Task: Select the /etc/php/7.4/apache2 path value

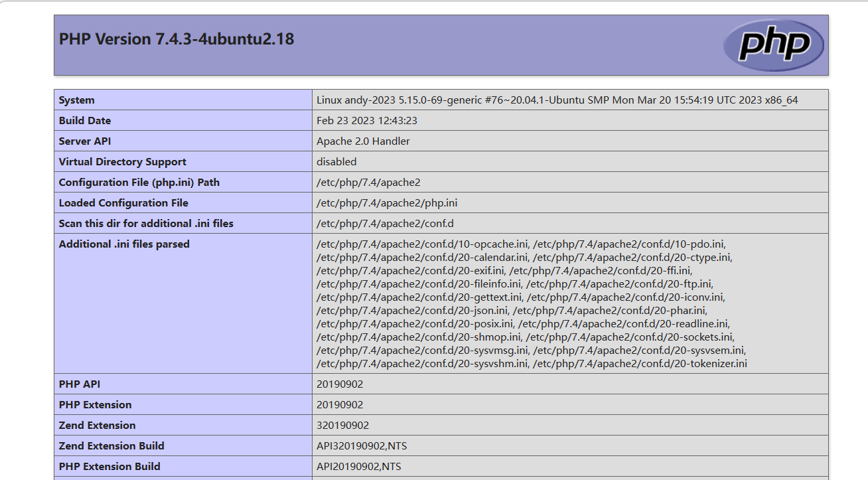Action: tap(368, 183)
